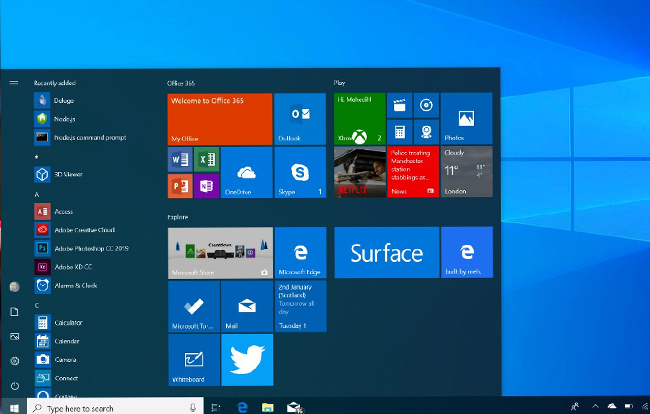
Task: Click the microphone in the search box
Action: click(x=192, y=408)
